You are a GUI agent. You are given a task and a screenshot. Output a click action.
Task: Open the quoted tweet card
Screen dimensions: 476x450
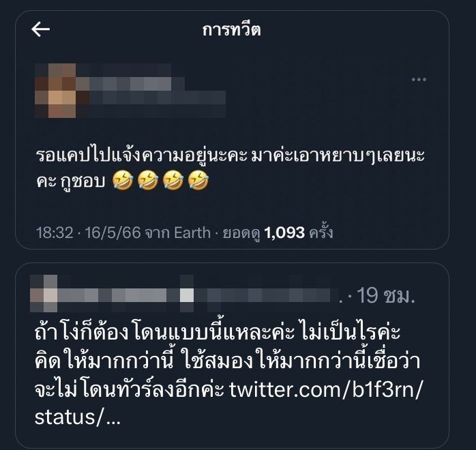(x=232, y=356)
